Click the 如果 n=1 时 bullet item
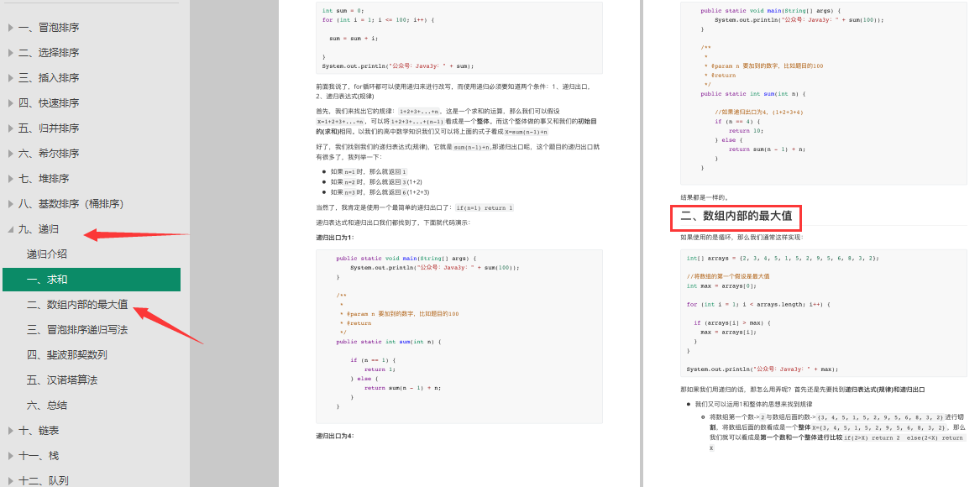980x487 pixels. 369,171
